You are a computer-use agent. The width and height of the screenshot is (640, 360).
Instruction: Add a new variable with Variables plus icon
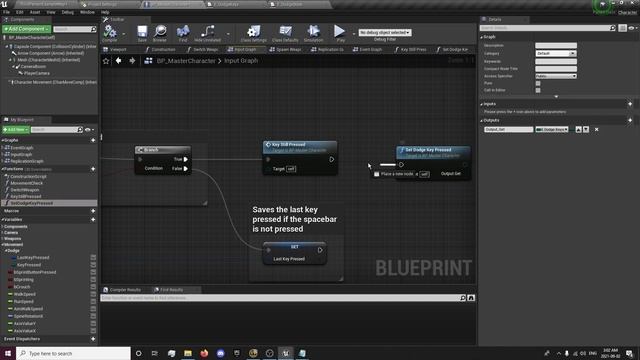coord(93,220)
